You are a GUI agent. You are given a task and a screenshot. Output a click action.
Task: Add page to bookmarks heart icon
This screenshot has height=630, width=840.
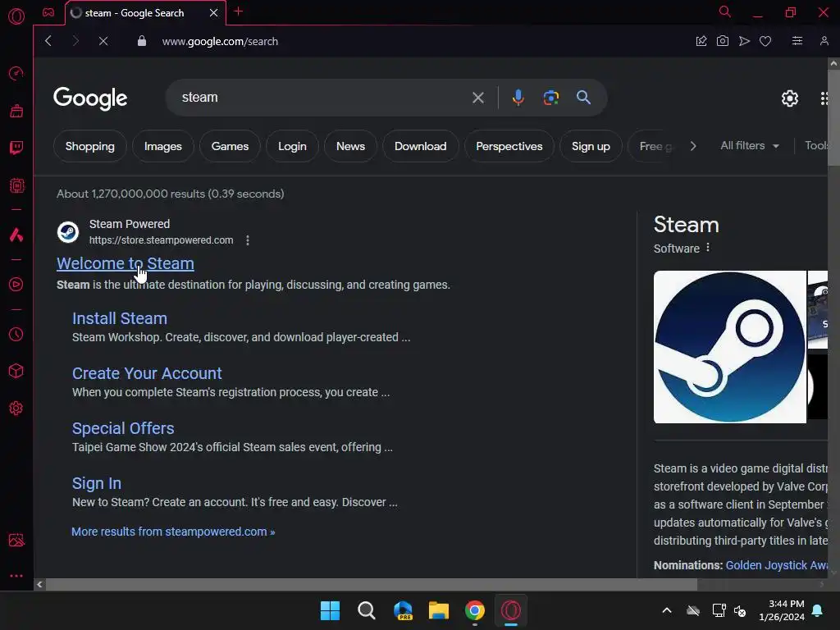[x=765, y=41]
